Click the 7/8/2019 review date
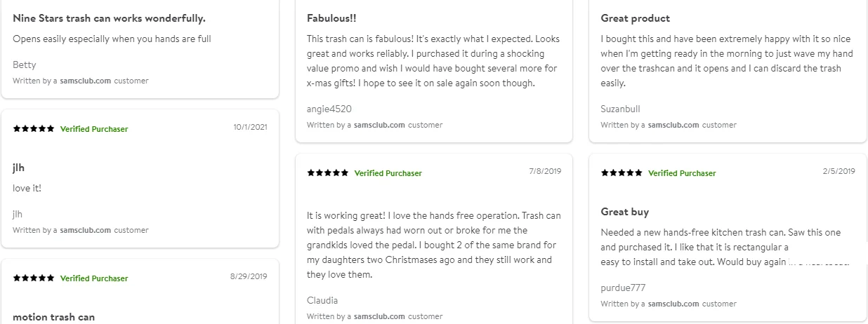 (x=545, y=171)
